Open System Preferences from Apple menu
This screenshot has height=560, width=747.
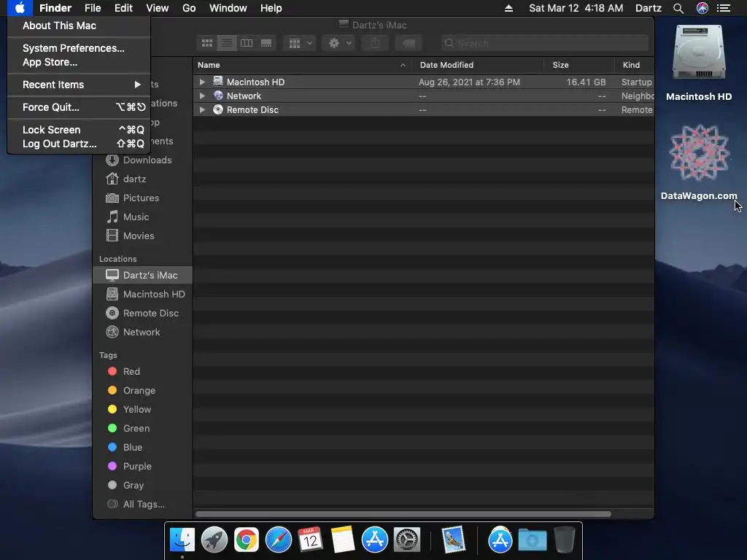pos(79,48)
